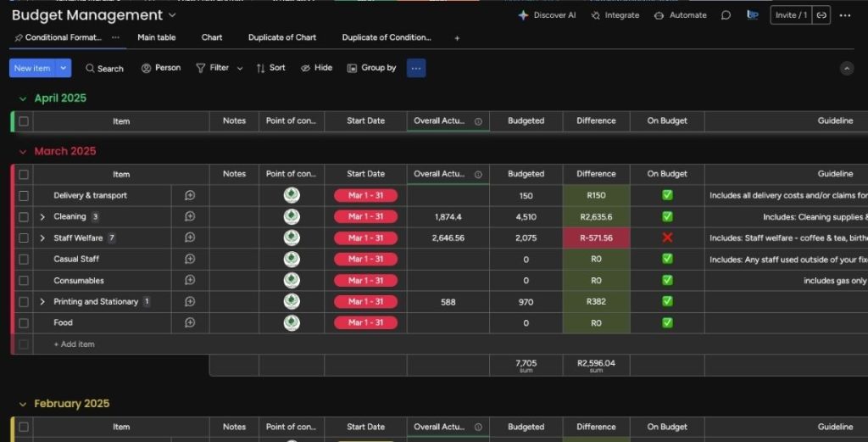868x442 pixels.
Task: Copy board link via chain icon
Action: 821,15
